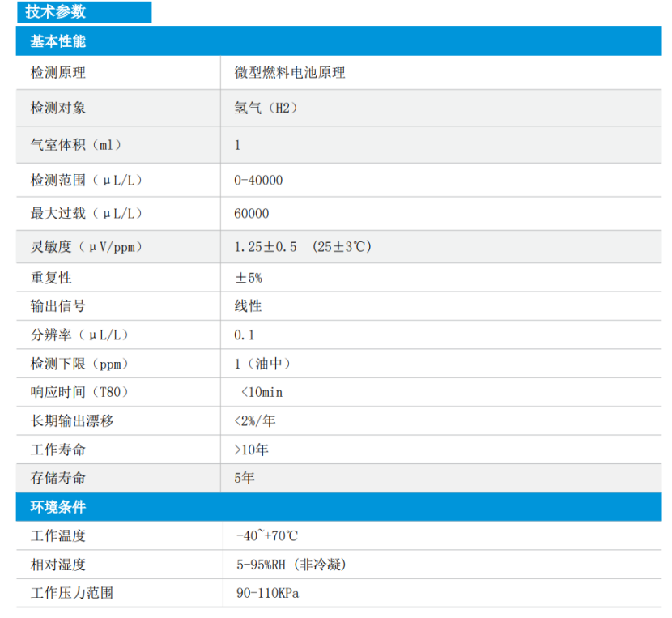Select the value 5-95%RH (非冷凝)

click(291, 565)
